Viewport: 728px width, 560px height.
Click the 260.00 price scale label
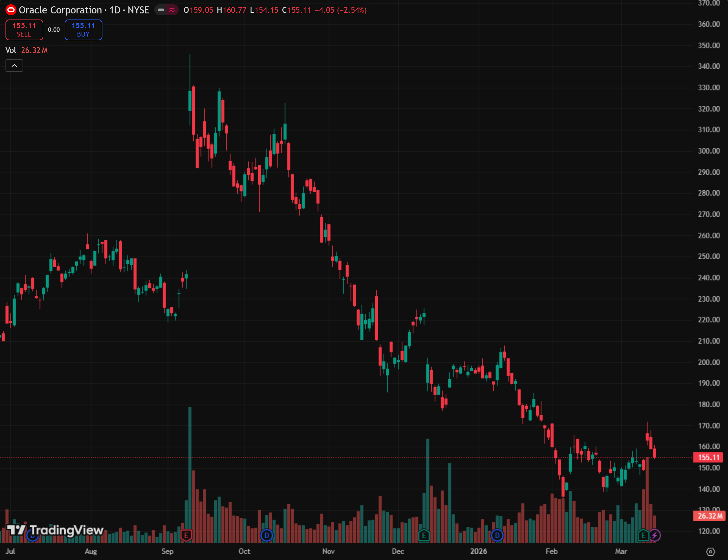(x=709, y=236)
